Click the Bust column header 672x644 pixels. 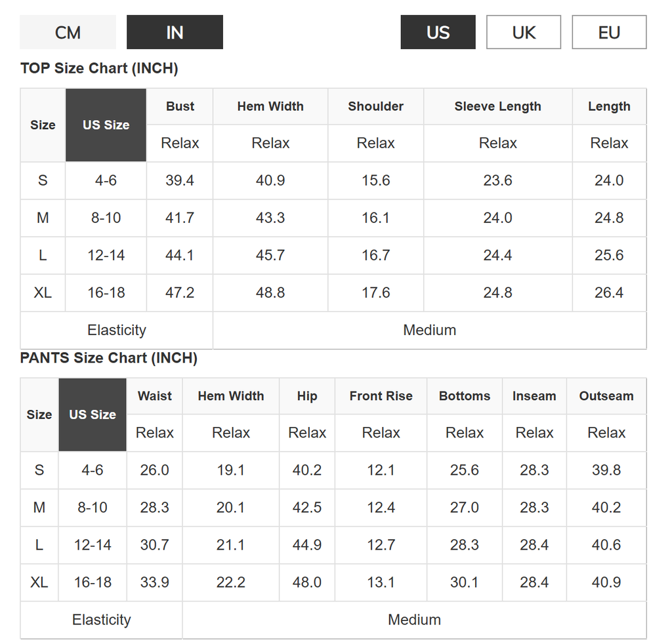click(x=180, y=106)
